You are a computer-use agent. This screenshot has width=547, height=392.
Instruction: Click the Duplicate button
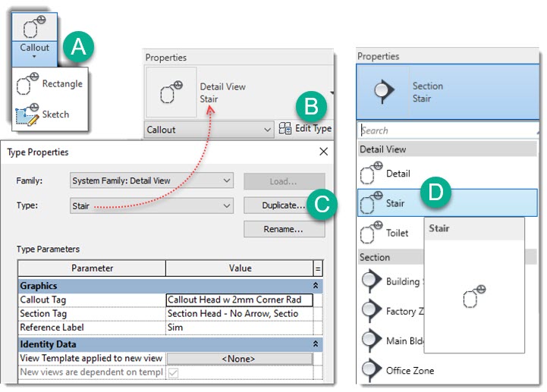pos(274,205)
